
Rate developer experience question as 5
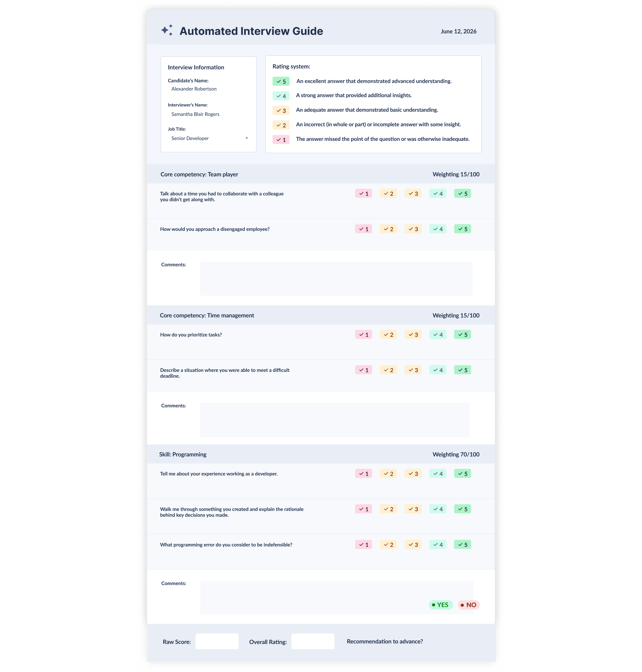click(462, 474)
